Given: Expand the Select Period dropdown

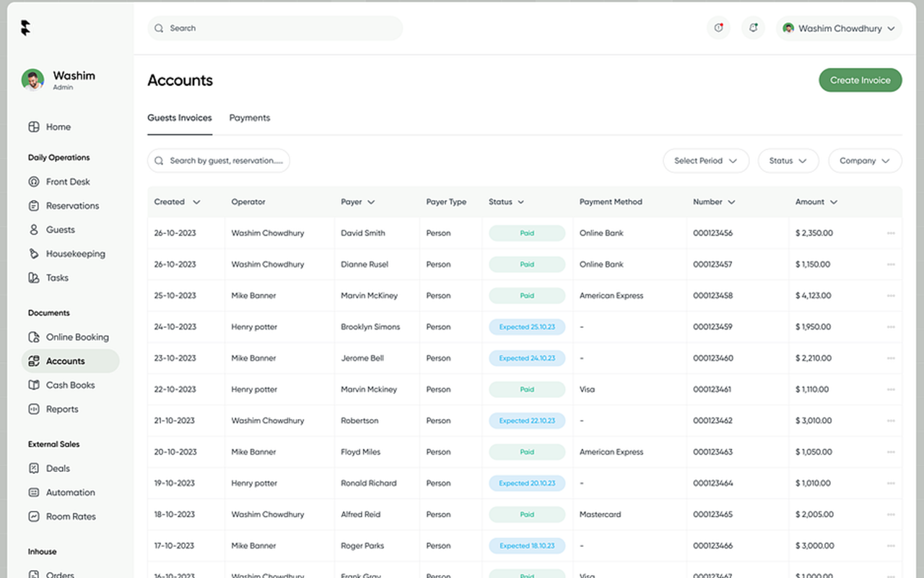Looking at the screenshot, I should pyautogui.click(x=705, y=160).
